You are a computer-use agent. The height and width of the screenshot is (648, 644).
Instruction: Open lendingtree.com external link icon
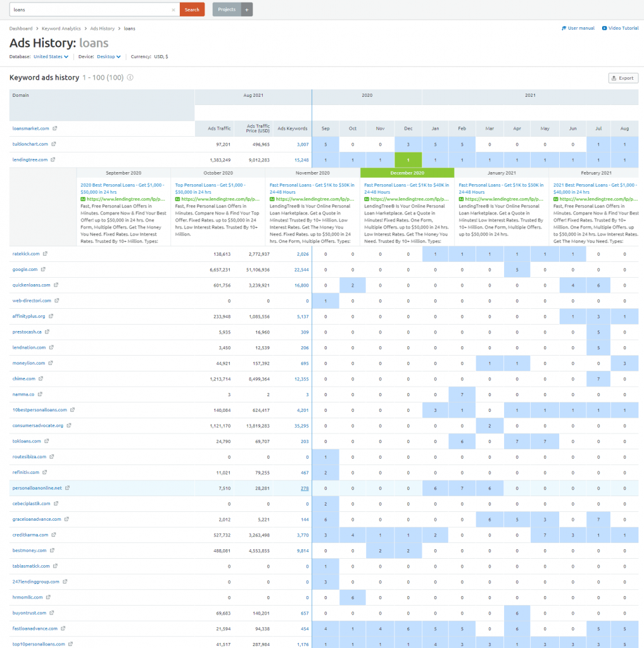coord(53,159)
